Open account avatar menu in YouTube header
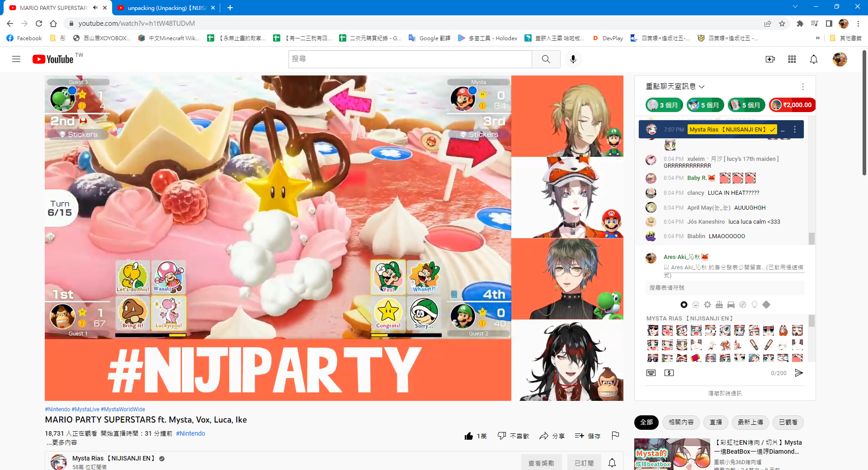The image size is (868, 470). click(x=840, y=59)
